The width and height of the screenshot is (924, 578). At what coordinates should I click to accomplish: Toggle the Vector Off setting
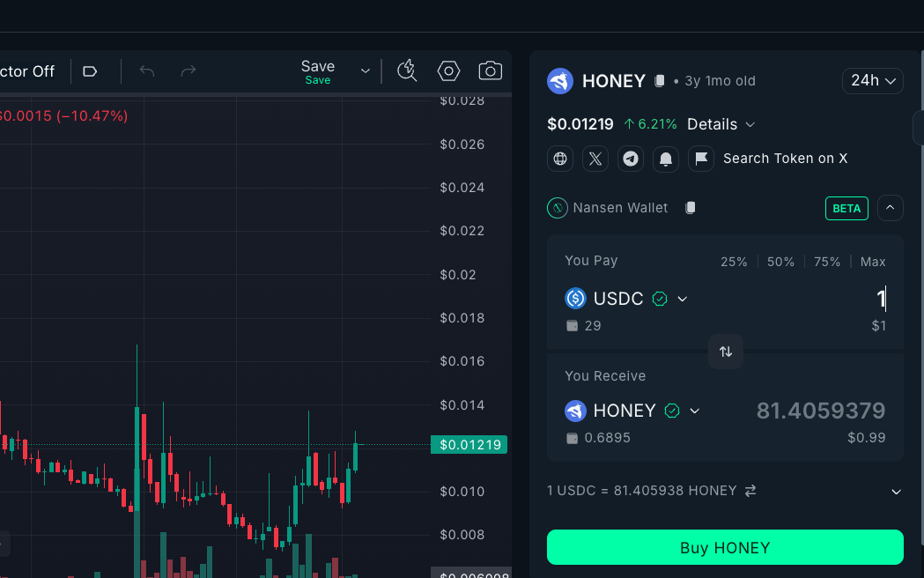tap(28, 71)
